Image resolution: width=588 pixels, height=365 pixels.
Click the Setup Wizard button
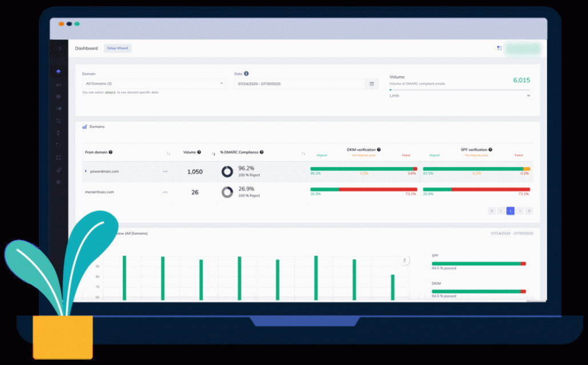(118, 49)
